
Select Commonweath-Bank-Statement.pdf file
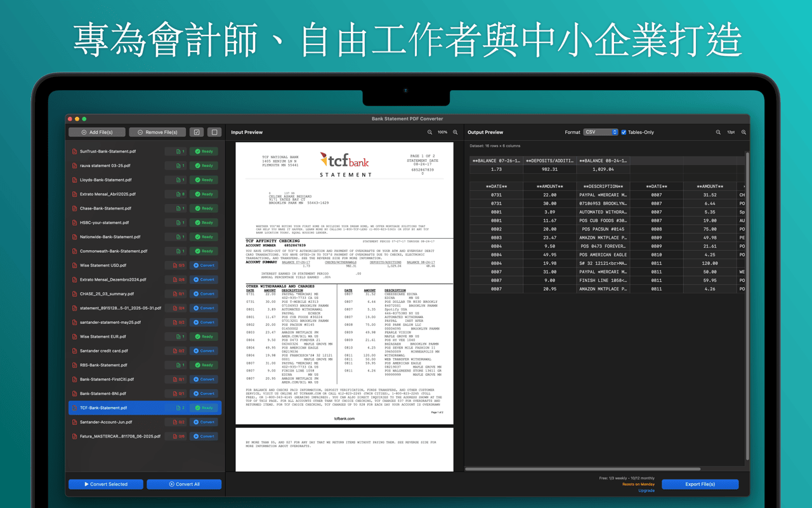145,251
